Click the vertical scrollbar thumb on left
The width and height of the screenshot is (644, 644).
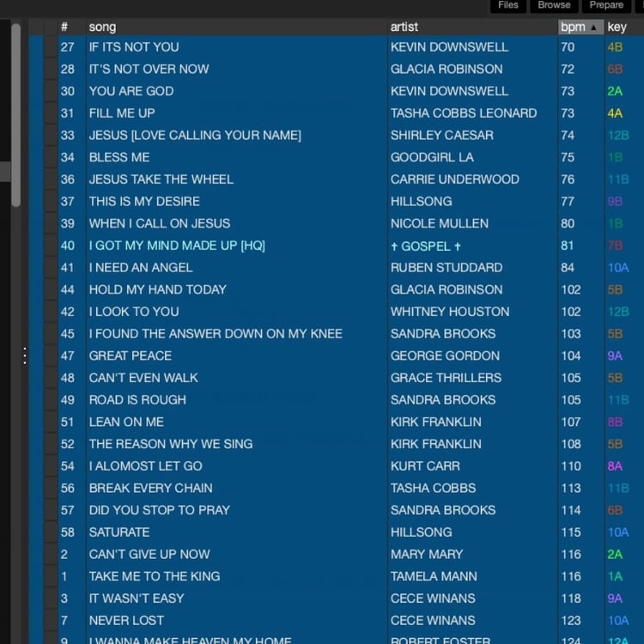click(16, 115)
